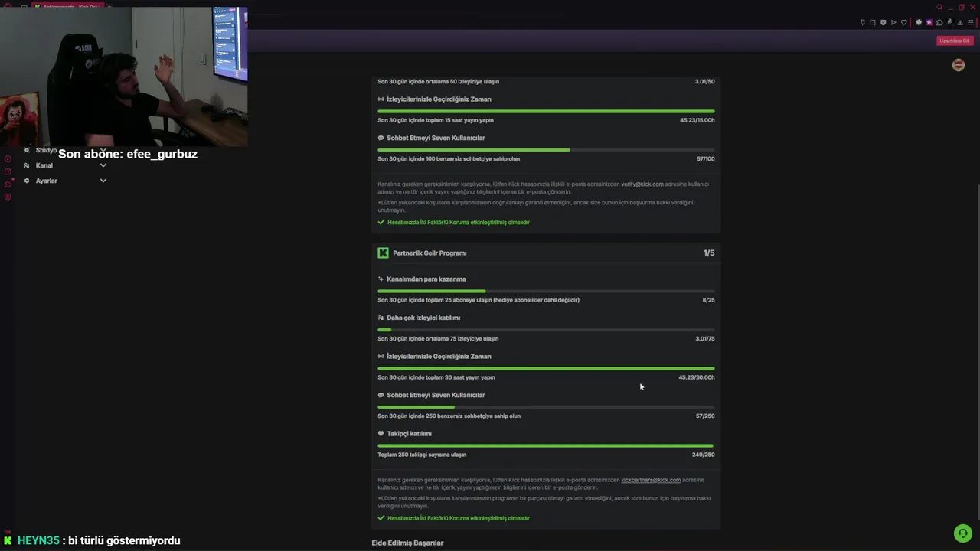Expand the Ayarlar menu chevron
This screenshot has height=551, width=980.
pos(103,181)
